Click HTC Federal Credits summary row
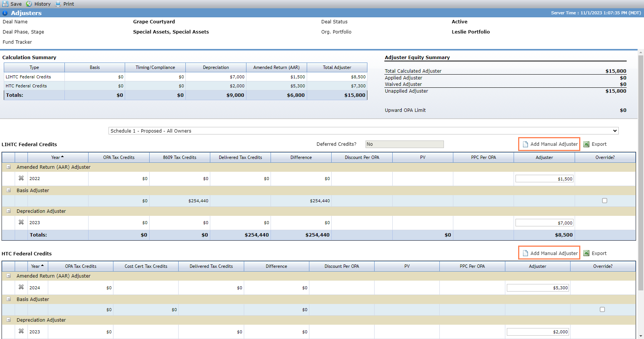Image resolution: width=644 pixels, height=339 pixels. pos(185,86)
